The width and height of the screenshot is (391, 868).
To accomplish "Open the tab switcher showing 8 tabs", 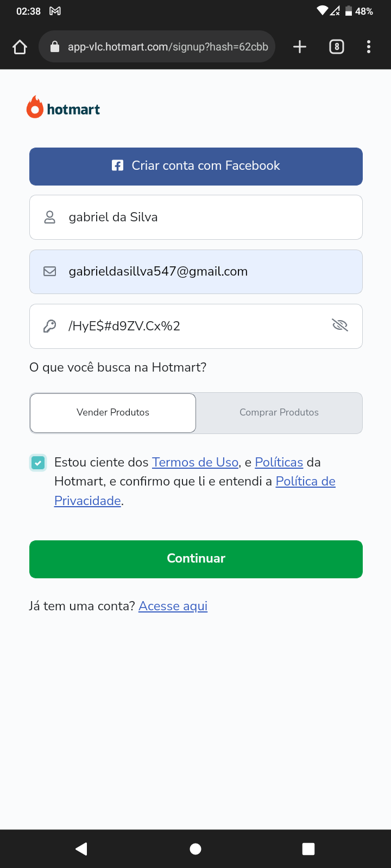I will (x=336, y=47).
